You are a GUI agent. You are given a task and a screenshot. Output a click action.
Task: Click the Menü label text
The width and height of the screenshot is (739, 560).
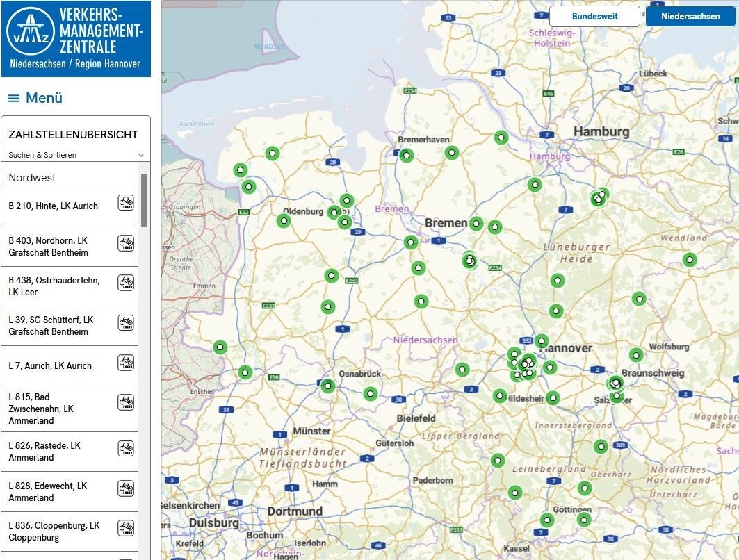[44, 98]
